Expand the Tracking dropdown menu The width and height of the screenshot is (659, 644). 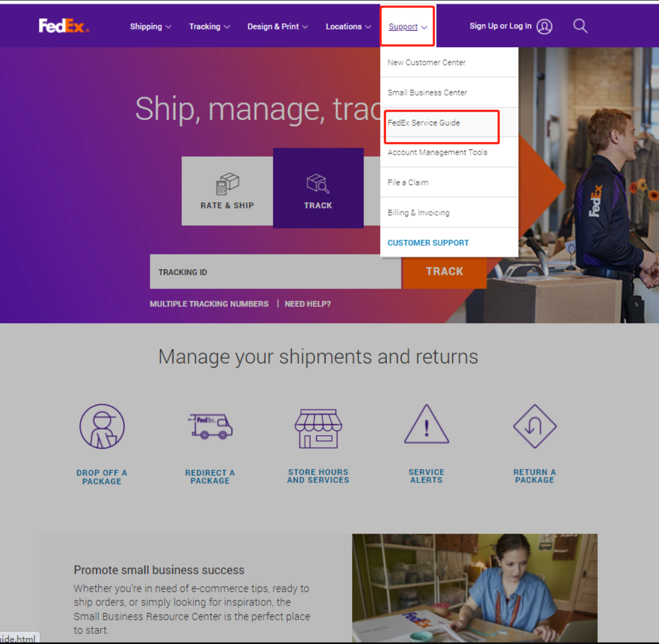pyautogui.click(x=209, y=26)
